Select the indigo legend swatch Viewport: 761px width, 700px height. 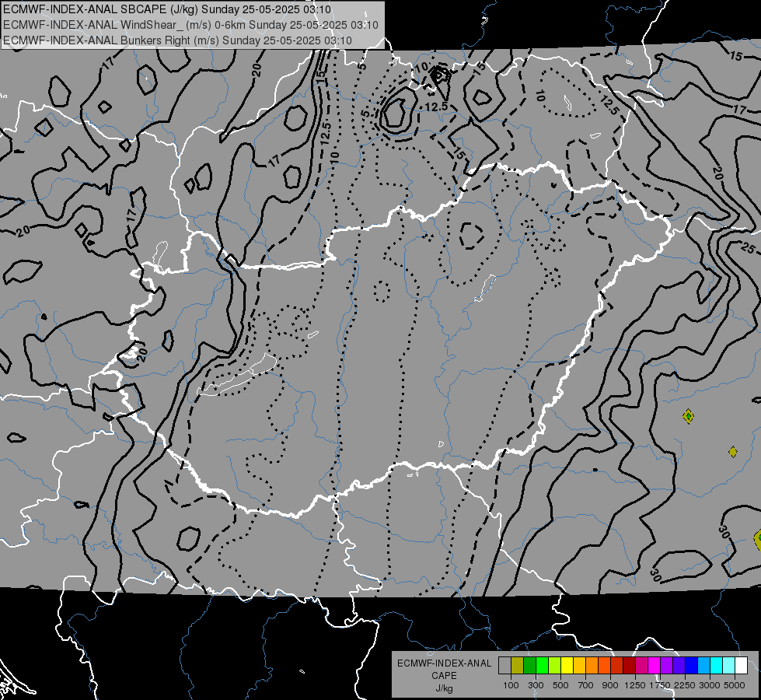(x=679, y=666)
